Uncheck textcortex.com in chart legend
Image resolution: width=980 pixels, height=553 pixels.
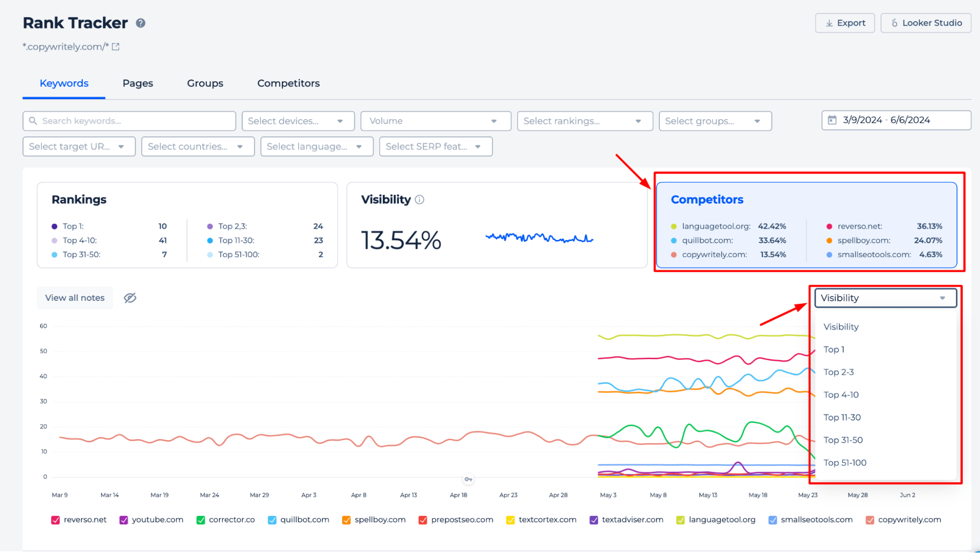510,520
